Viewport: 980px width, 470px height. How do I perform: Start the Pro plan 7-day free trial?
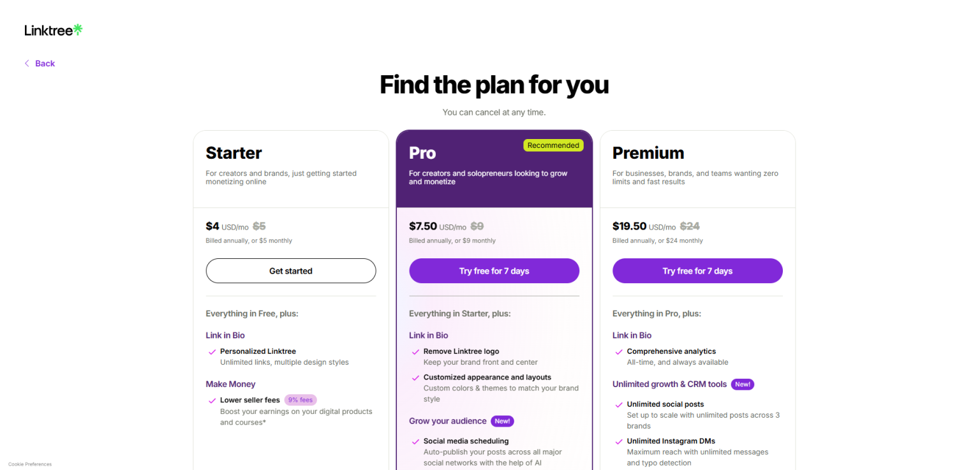click(x=494, y=271)
